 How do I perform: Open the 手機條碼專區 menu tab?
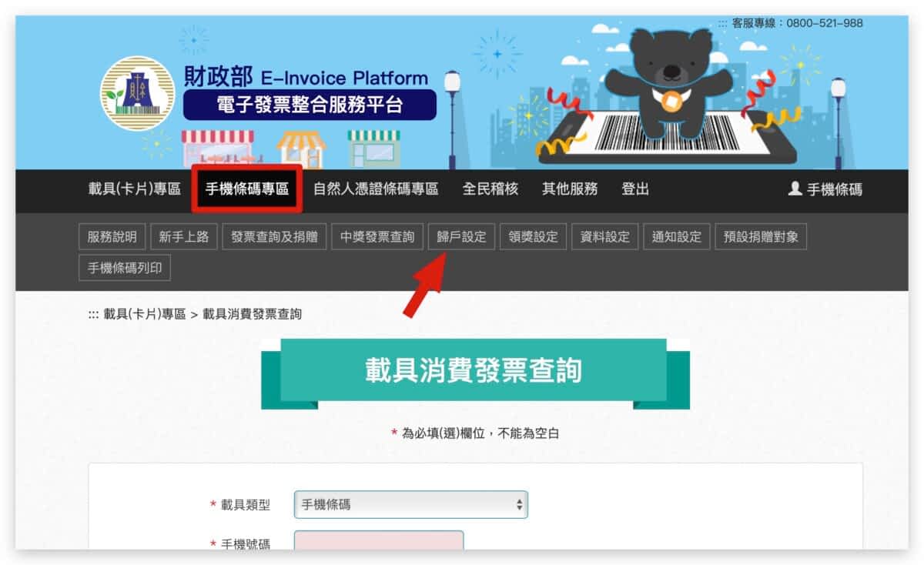point(246,189)
